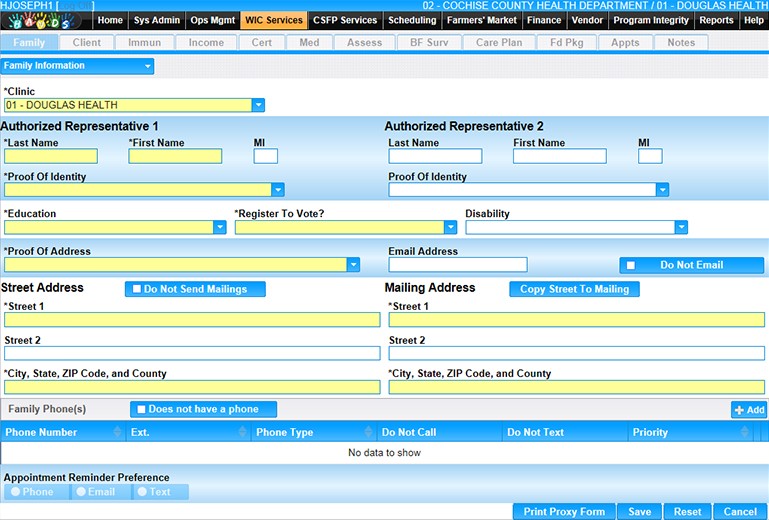Sort the Phone Type column

coord(368,433)
